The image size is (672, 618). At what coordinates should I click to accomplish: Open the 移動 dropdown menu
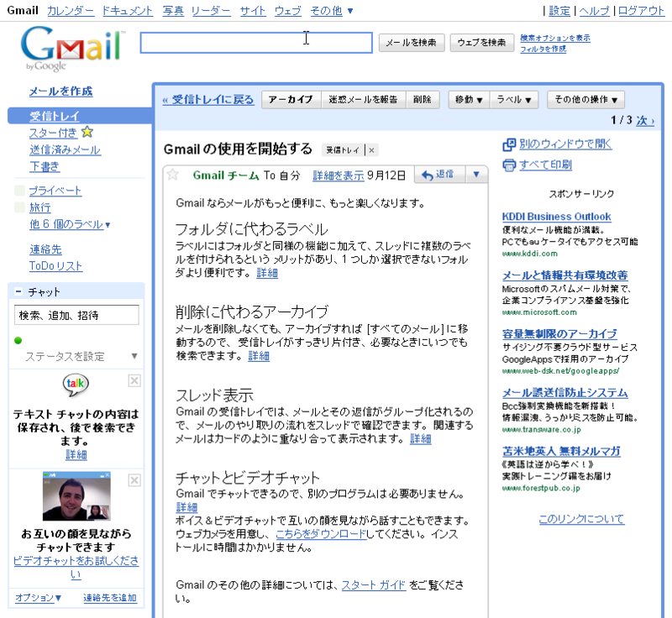click(x=469, y=100)
